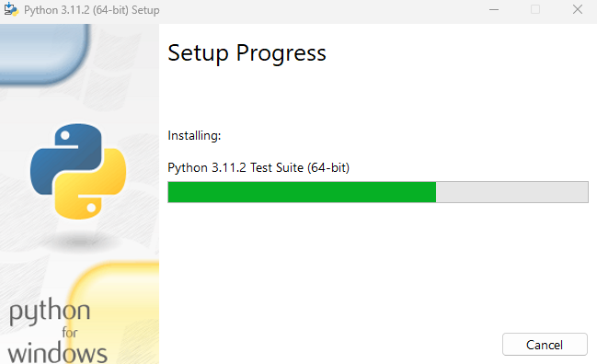Minimize the Python Setup window

(494, 9)
